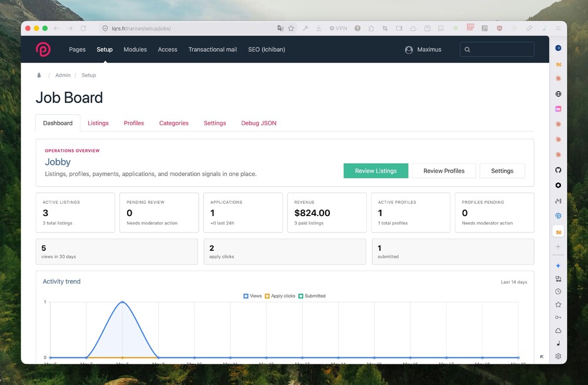Screen dimensions: 588x385
Task: Toggle the Submitted series in chart legend
Action: point(312,296)
